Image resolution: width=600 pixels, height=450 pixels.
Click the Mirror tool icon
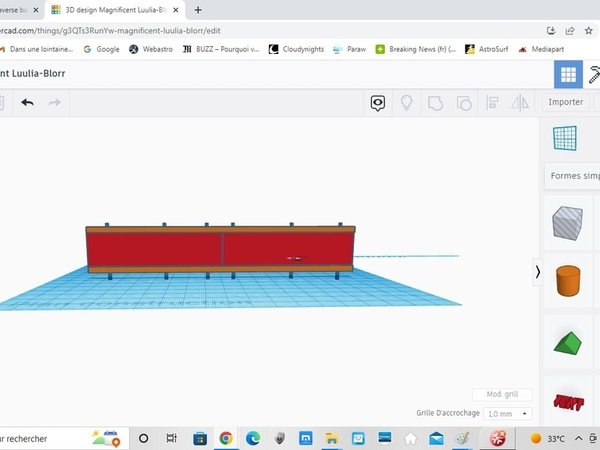click(x=520, y=102)
